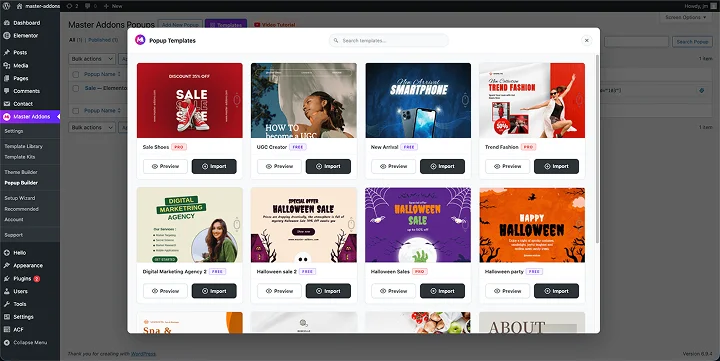Click the New plus item in admin bar
Image resolution: width=720 pixels, height=361 pixels.
(x=113, y=6)
